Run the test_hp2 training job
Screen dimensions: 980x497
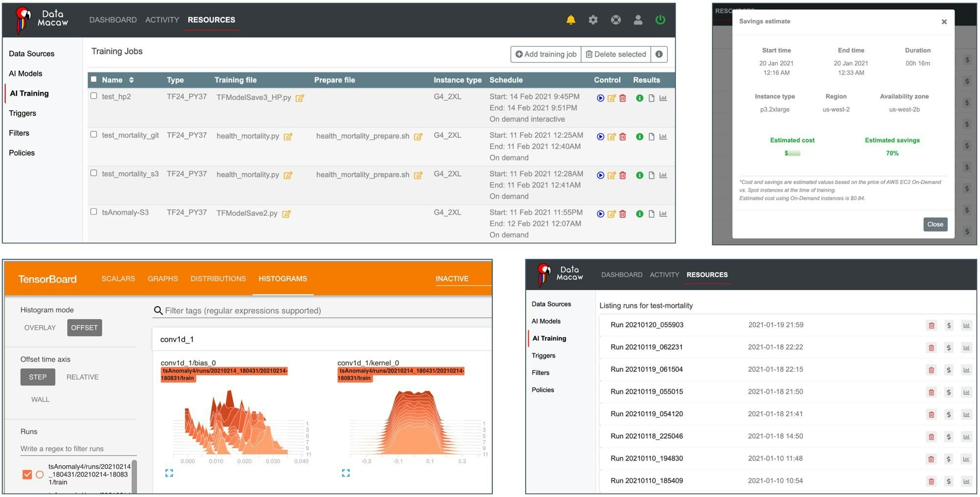point(600,98)
